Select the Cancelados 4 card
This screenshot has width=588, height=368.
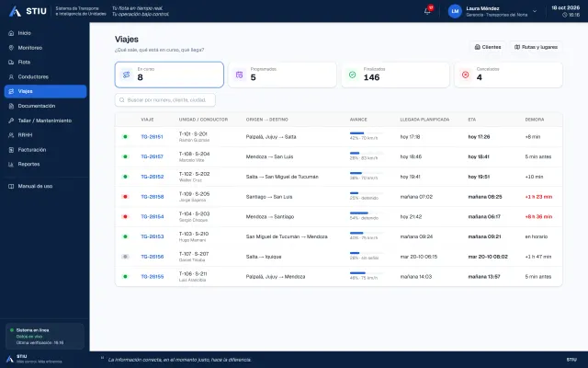point(508,75)
